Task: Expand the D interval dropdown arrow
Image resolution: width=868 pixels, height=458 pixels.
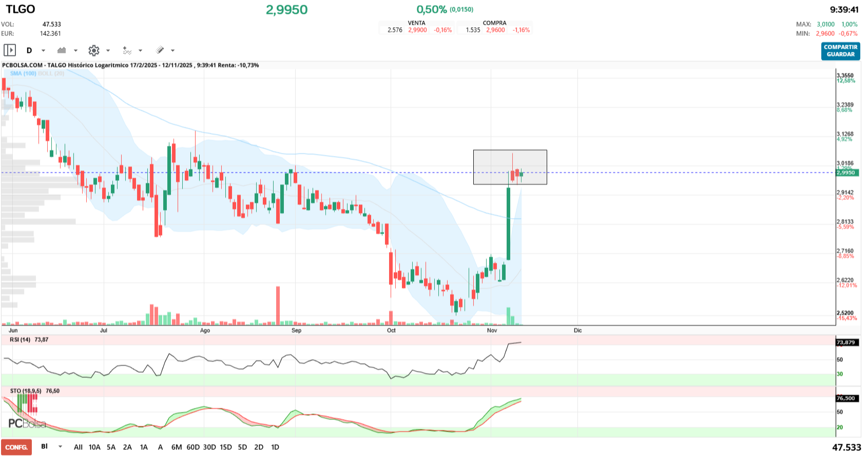Action: tap(43, 50)
